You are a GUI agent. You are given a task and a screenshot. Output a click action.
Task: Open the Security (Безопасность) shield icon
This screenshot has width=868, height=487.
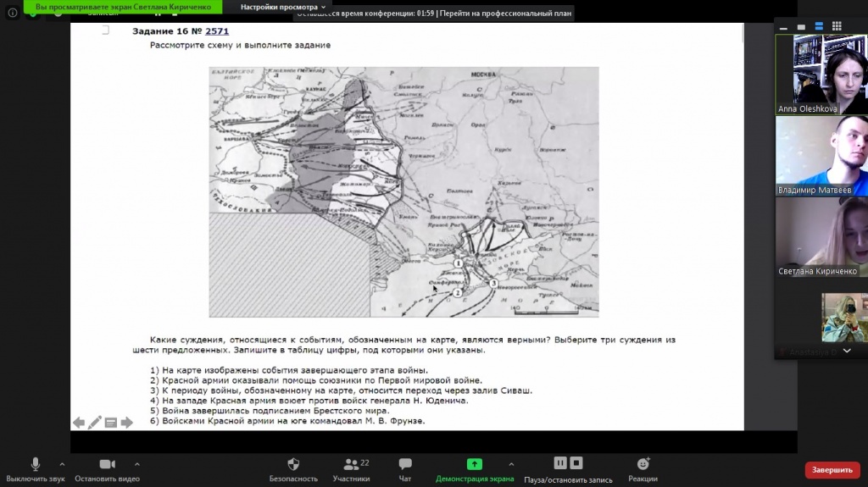point(293,464)
